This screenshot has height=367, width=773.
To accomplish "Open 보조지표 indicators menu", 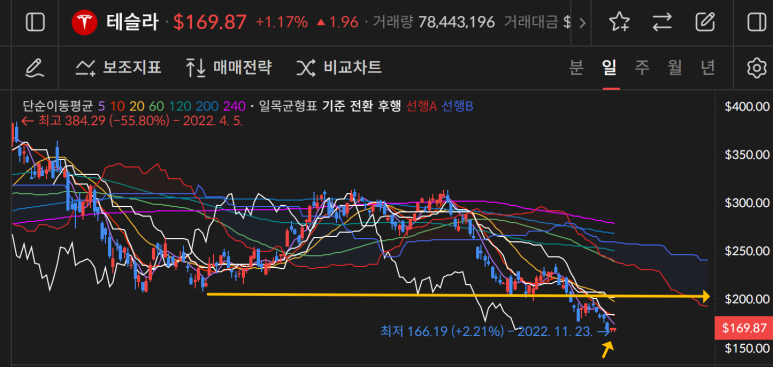I will click(x=118, y=67).
